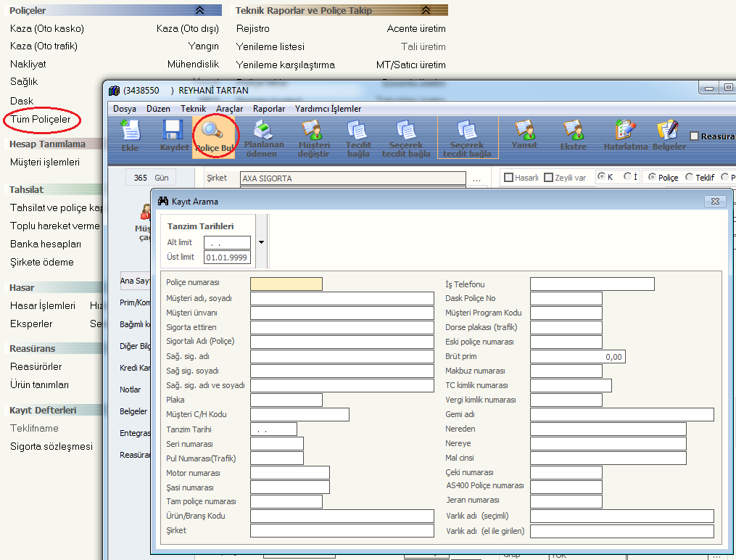Open the Raporlar menu
The width and height of the screenshot is (736, 560).
click(x=268, y=109)
